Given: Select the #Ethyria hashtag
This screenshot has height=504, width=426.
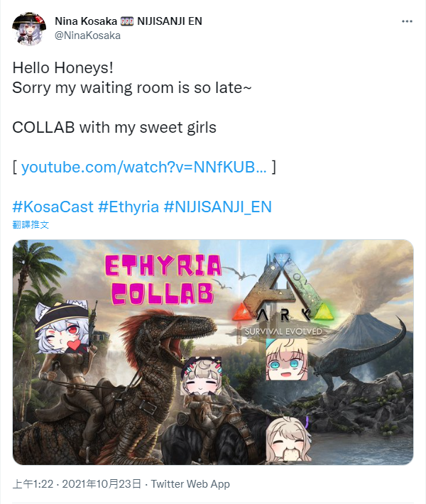Looking at the screenshot, I should tap(129, 207).
